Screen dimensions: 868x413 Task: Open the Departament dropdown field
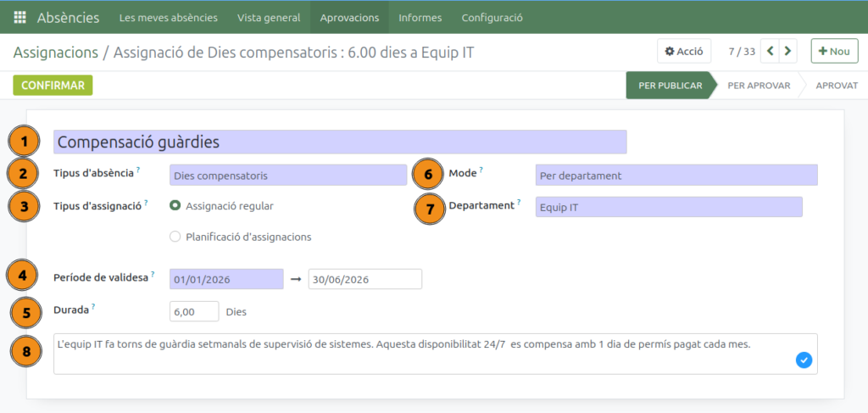668,207
